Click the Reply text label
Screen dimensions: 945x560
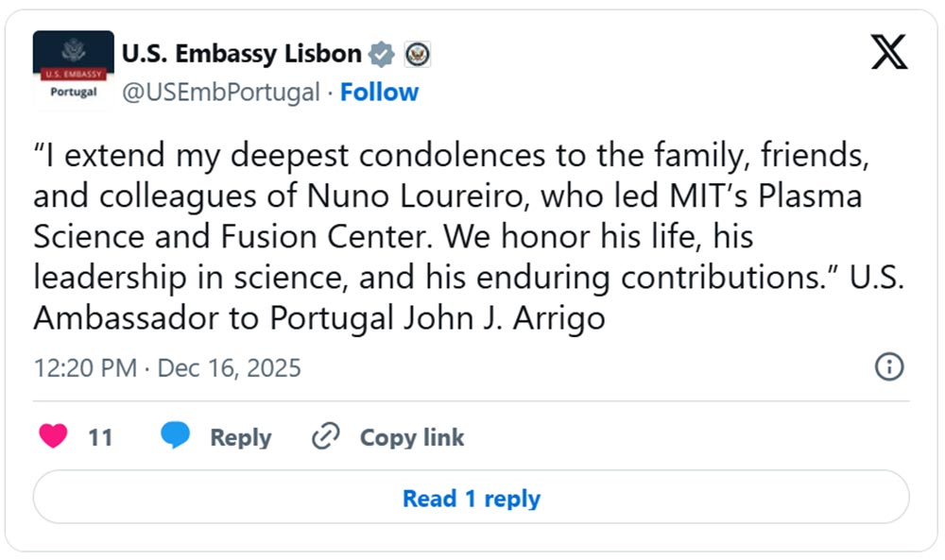(x=240, y=437)
